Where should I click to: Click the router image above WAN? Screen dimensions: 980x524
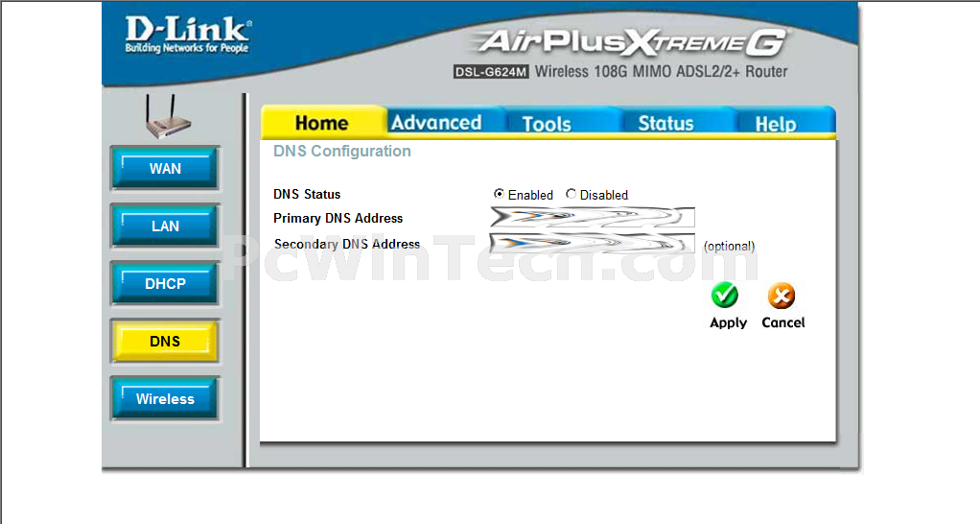coord(167,117)
